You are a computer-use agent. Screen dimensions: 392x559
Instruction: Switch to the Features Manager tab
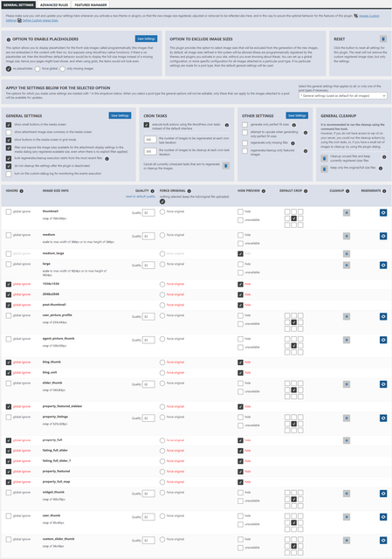tap(91, 4)
